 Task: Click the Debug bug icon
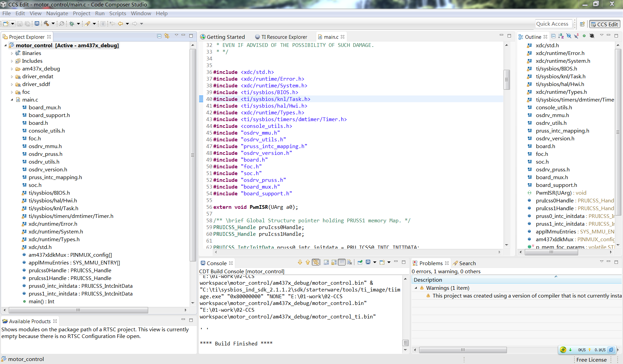tap(72, 24)
